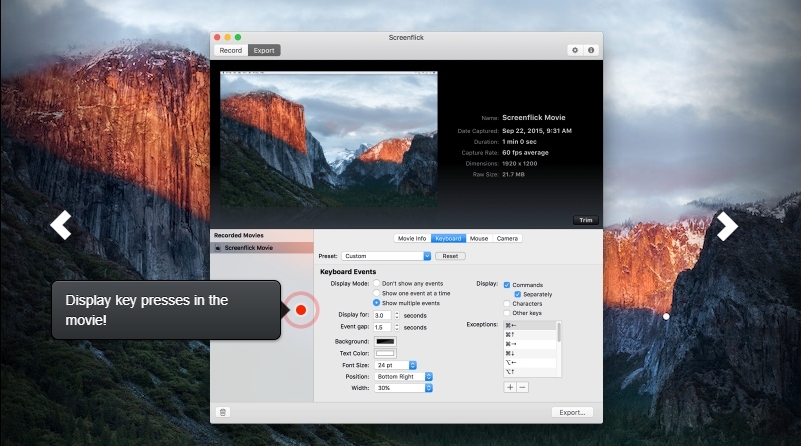Open the Text Color well

tap(385, 353)
